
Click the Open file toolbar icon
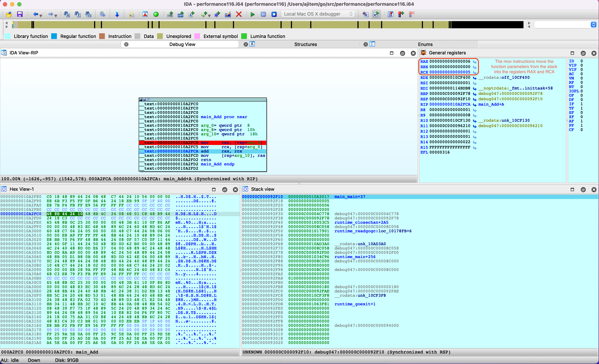(9, 14)
